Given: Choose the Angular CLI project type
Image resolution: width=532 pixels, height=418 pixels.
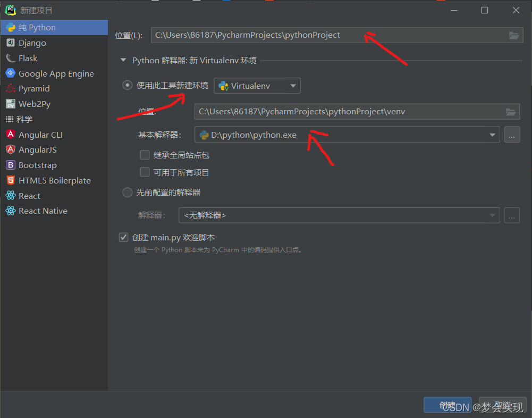Looking at the screenshot, I should pos(54,135).
